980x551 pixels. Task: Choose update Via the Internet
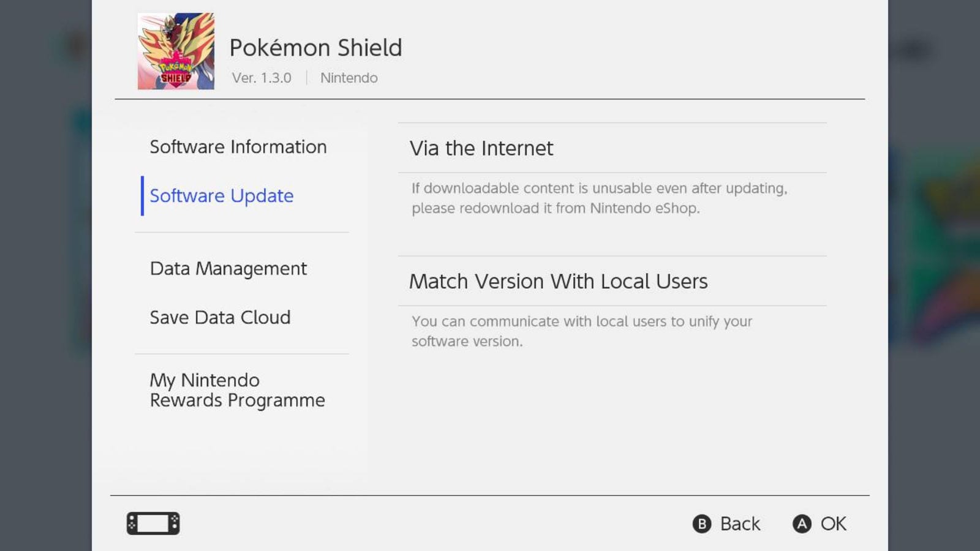612,148
